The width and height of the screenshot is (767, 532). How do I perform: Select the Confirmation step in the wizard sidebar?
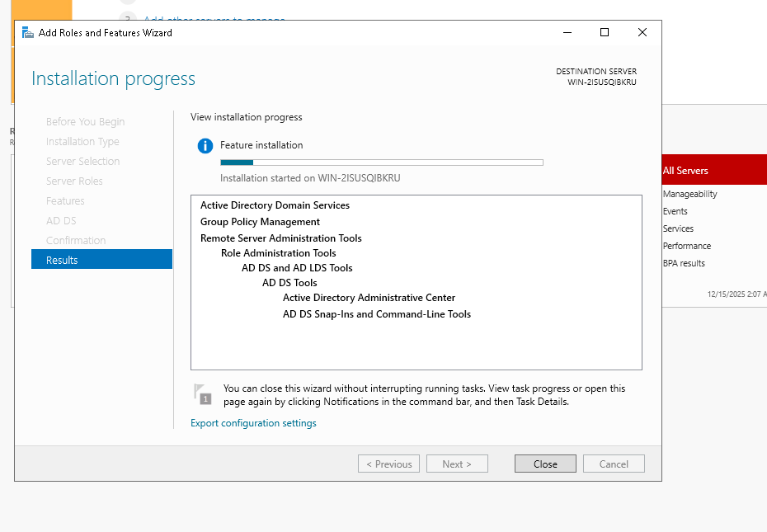[x=76, y=240]
